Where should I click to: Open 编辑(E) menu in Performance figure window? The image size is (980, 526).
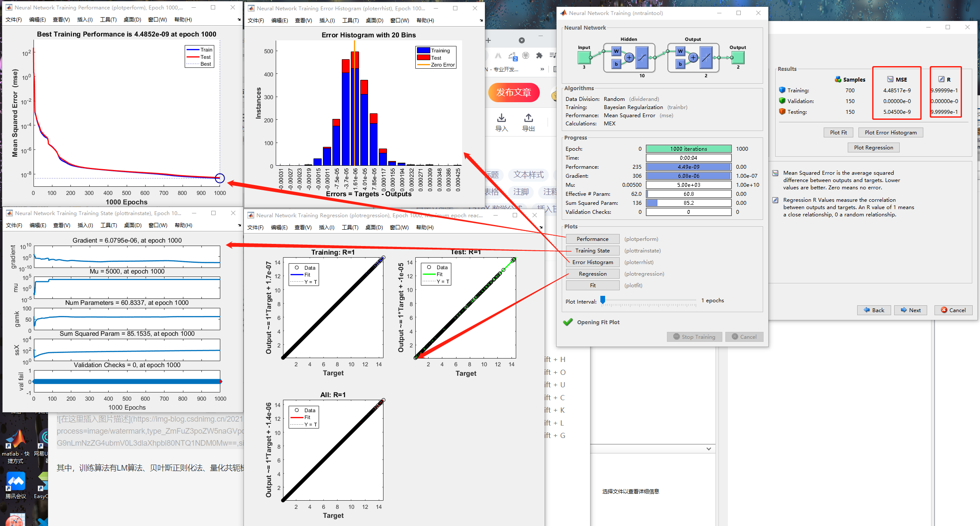37,20
